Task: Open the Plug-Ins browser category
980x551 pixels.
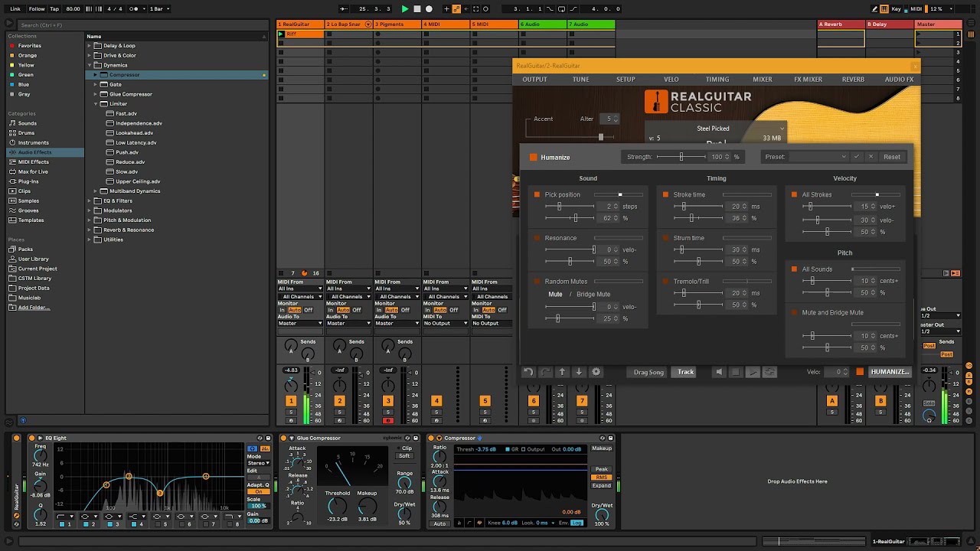Action: [x=28, y=181]
